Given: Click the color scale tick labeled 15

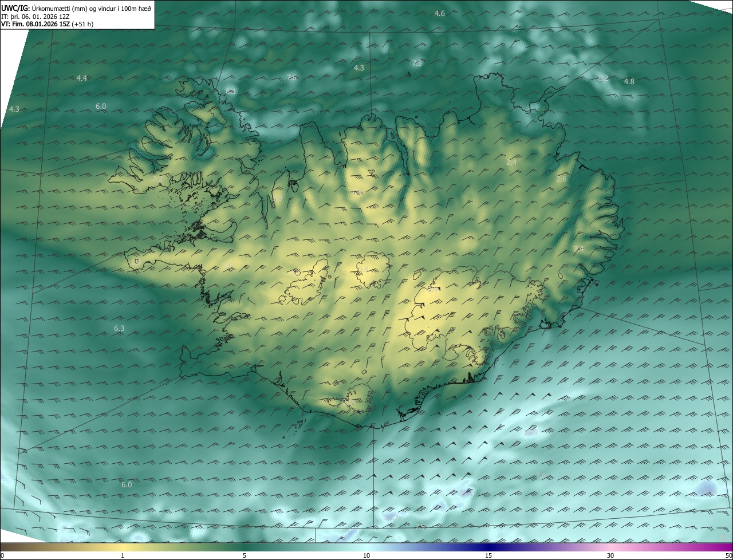Looking at the screenshot, I should click(x=488, y=555).
